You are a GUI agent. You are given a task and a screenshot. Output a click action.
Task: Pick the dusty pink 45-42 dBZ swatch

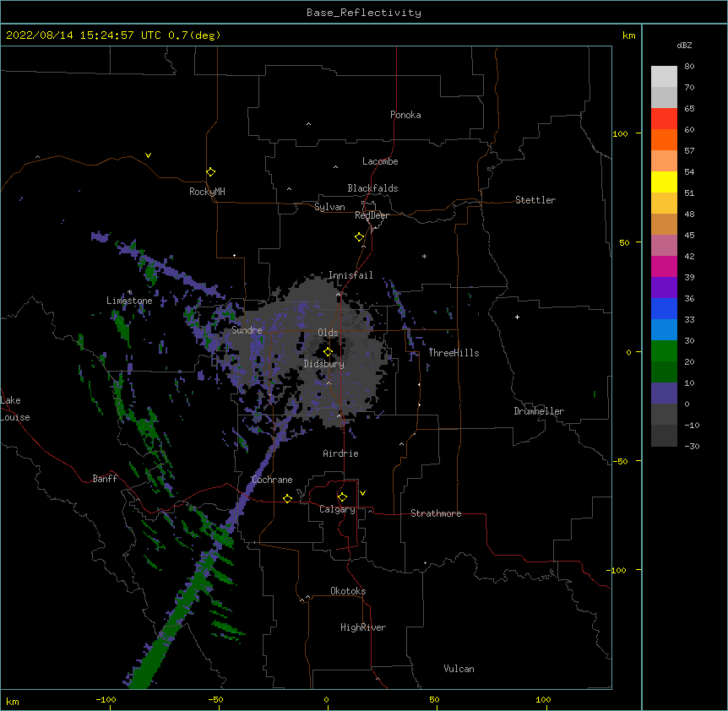click(664, 246)
